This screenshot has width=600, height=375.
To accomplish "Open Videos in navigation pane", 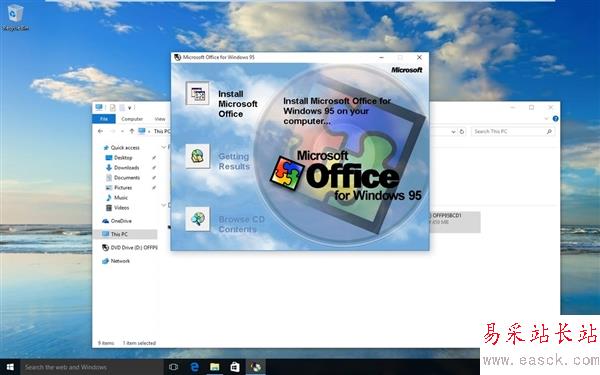I will point(121,207).
